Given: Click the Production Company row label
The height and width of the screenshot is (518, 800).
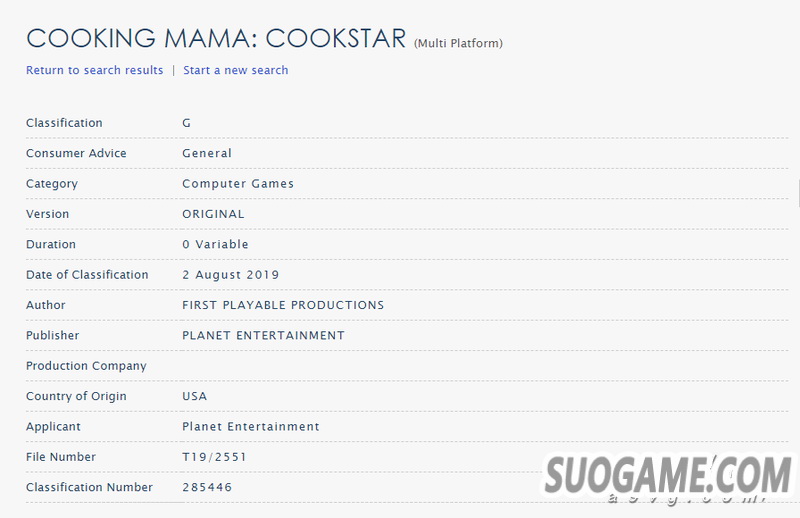Looking at the screenshot, I should tap(86, 366).
